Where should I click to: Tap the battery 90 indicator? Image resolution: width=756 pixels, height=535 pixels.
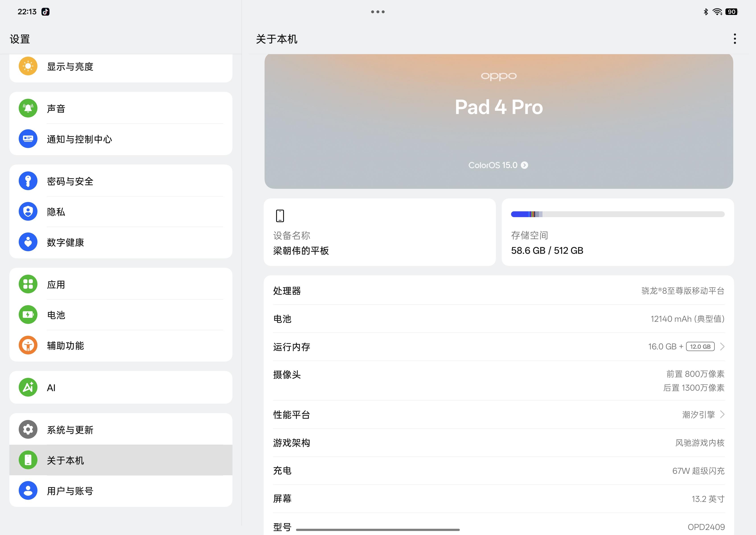point(731,12)
